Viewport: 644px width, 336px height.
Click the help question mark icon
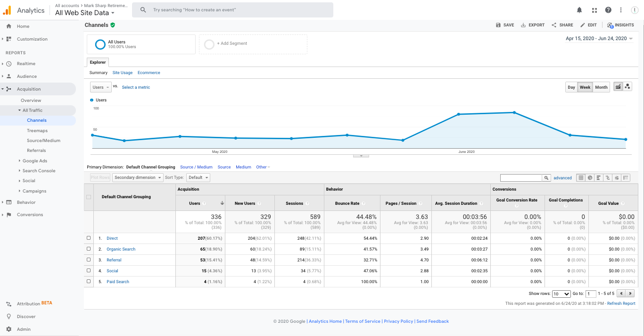[x=608, y=10]
